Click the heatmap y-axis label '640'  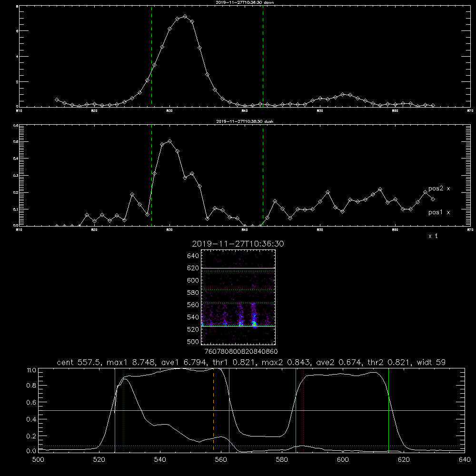(x=193, y=256)
